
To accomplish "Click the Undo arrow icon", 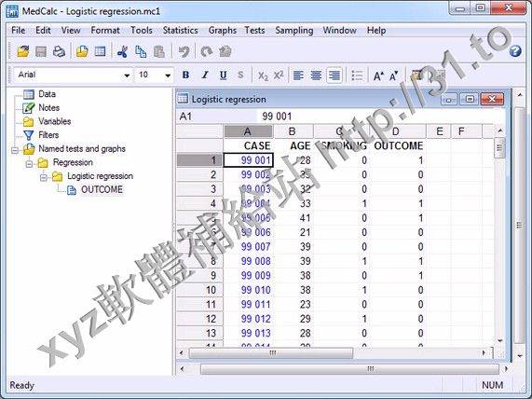I will (184, 51).
